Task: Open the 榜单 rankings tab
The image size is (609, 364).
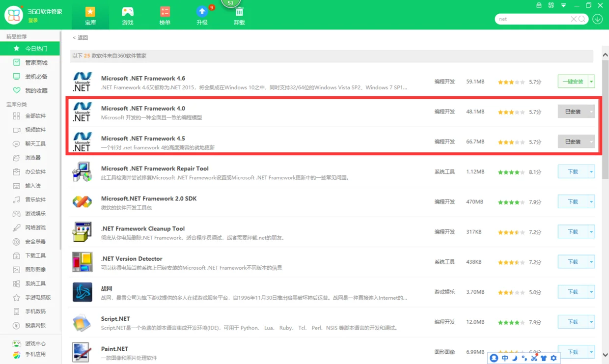Action: point(165,16)
